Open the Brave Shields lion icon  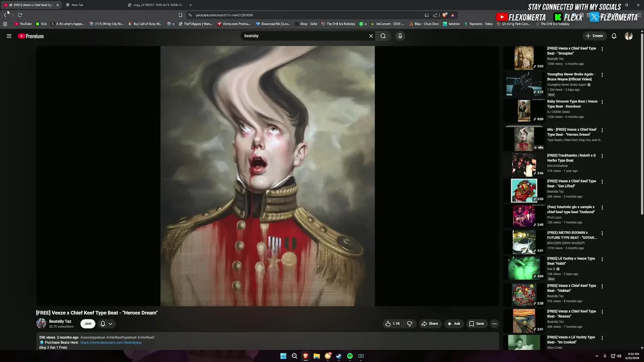point(445,15)
